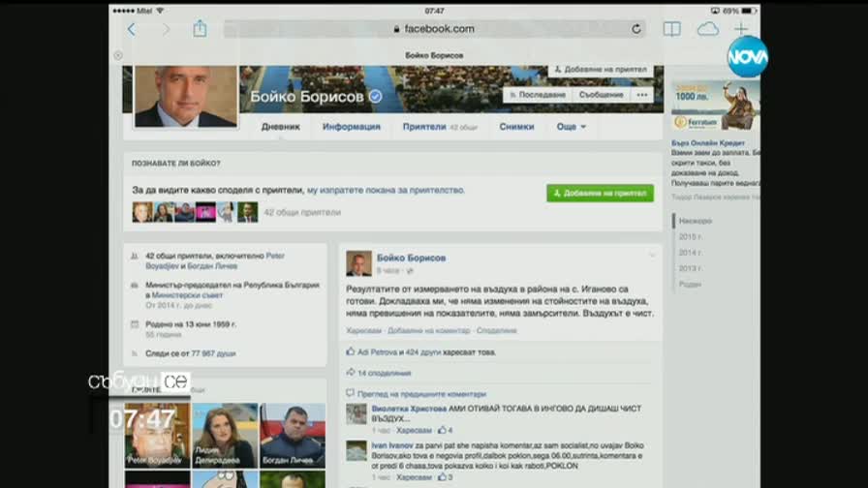Open the Снимки tab

click(x=516, y=127)
